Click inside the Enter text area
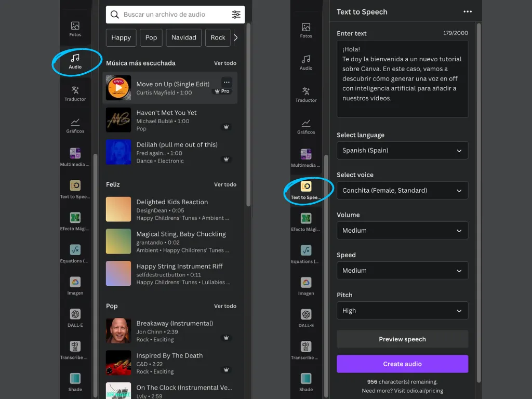Image resolution: width=532 pixels, height=399 pixels. click(x=403, y=79)
